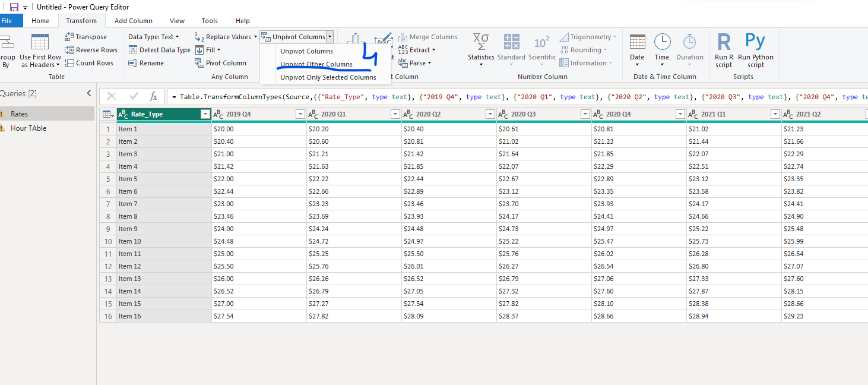Click the fx add step icon

point(153,96)
